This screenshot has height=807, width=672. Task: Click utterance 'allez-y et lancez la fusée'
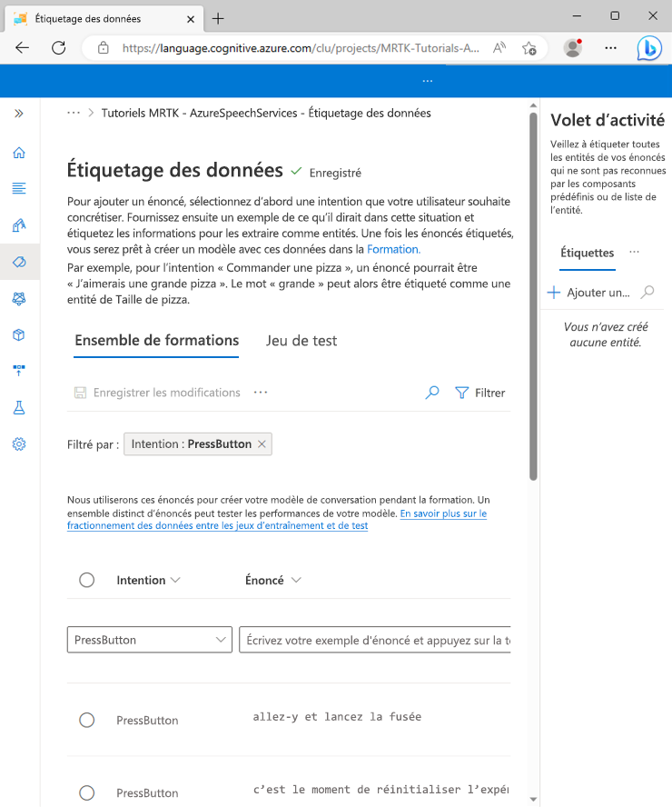pyautogui.click(x=337, y=716)
